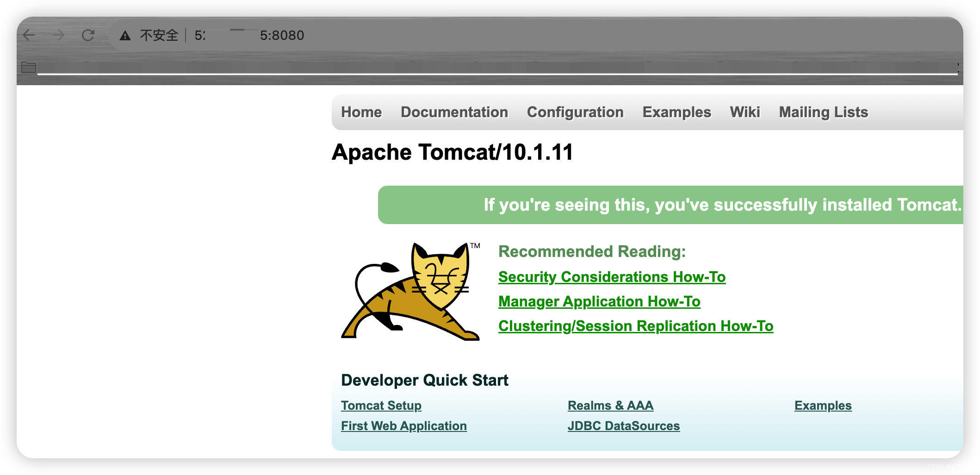Open Manager Application How-To link
The width and height of the screenshot is (980, 475).
[599, 301]
